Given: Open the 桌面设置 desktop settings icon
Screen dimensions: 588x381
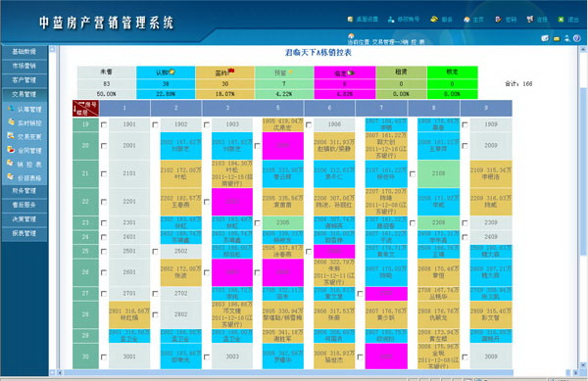Looking at the screenshot, I should click(x=350, y=20).
